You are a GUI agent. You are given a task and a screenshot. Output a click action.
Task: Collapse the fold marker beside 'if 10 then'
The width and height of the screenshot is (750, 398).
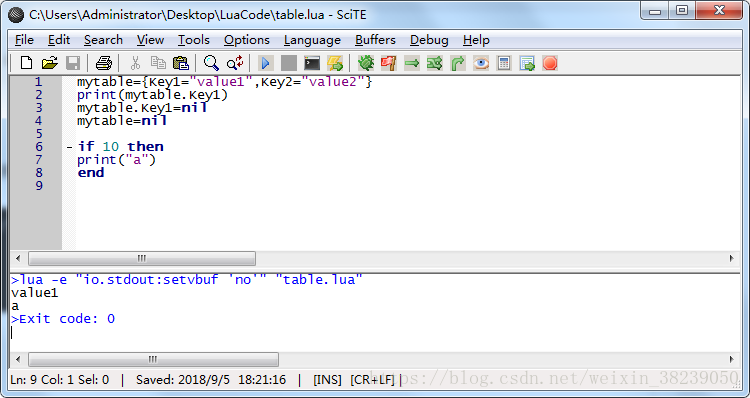[69, 147]
